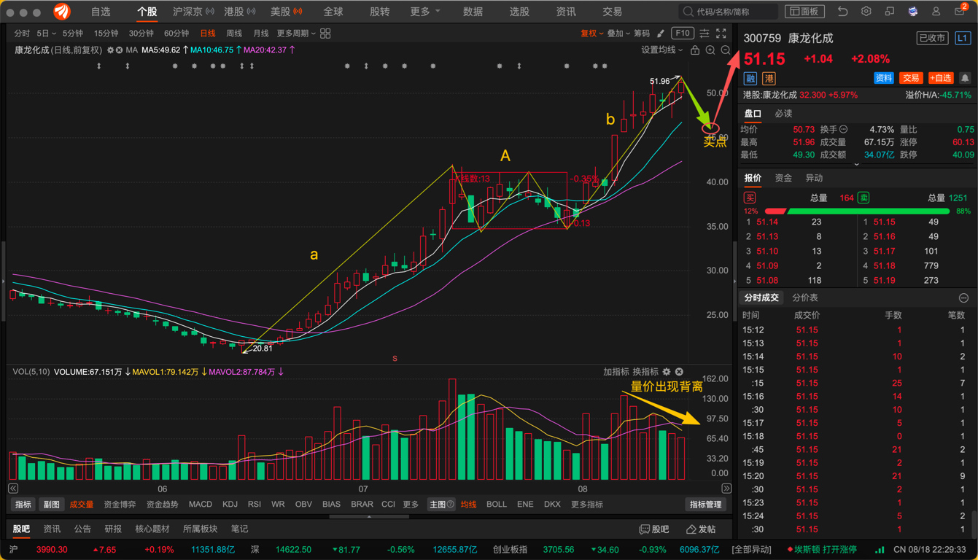Open F10 company info
978x560 pixels.
(683, 34)
